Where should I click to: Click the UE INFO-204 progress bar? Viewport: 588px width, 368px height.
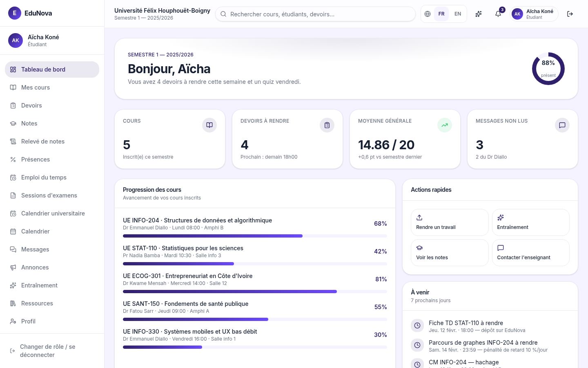pos(255,236)
